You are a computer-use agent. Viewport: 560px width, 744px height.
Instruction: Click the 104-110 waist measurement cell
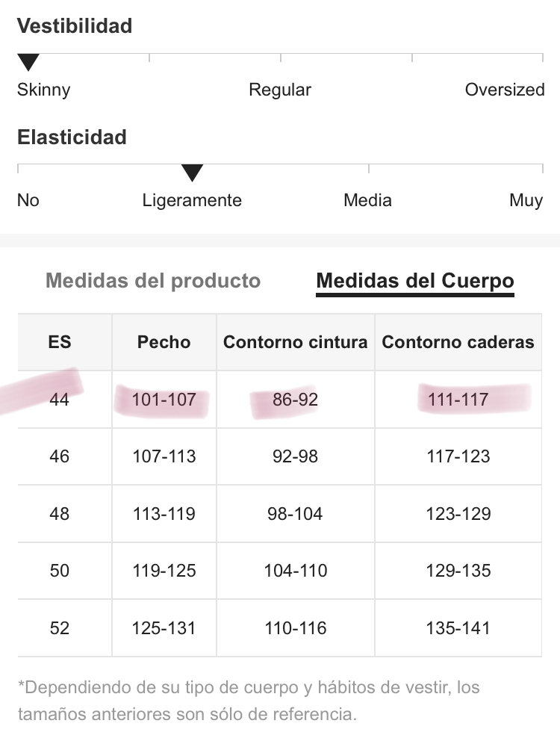(x=296, y=571)
